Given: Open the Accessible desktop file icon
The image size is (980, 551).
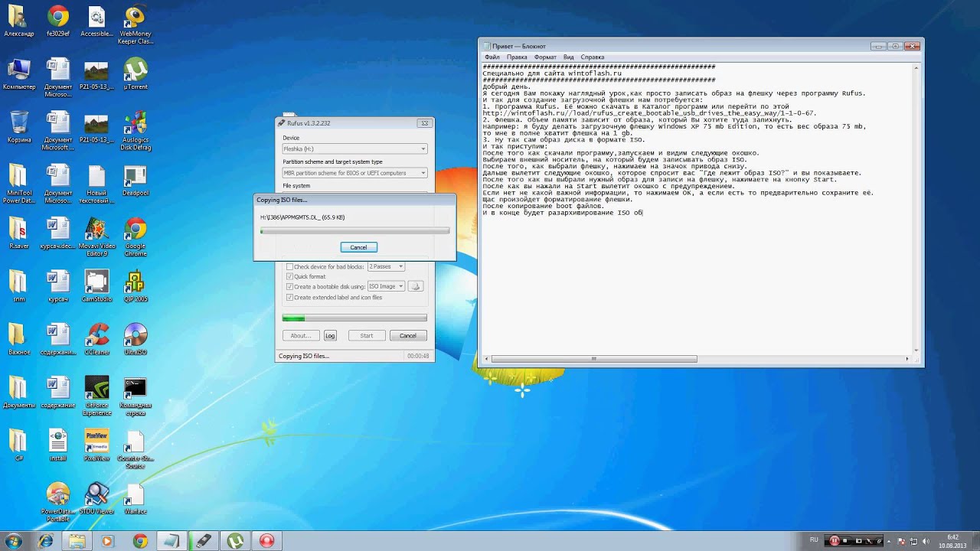Looking at the screenshot, I should pos(96,21).
